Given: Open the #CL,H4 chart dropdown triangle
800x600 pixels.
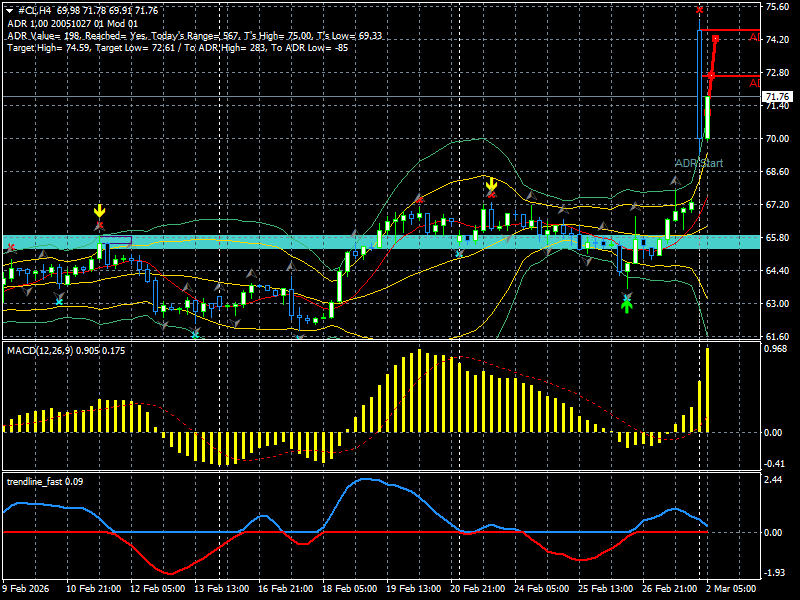Looking at the screenshot, I should (x=10, y=11).
